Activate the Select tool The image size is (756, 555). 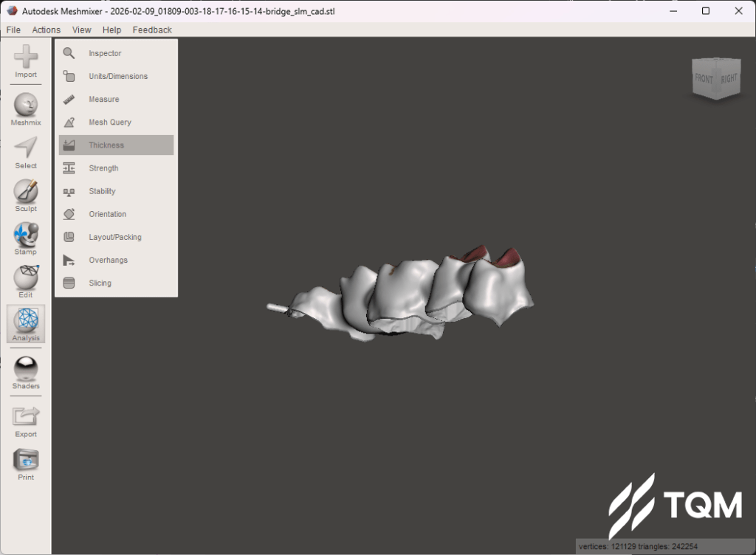[x=26, y=150]
